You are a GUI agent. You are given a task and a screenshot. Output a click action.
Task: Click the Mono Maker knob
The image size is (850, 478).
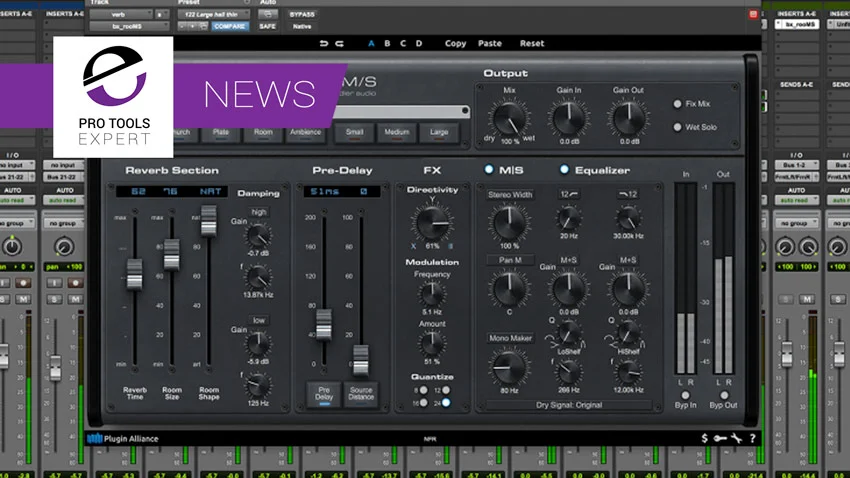(509, 367)
